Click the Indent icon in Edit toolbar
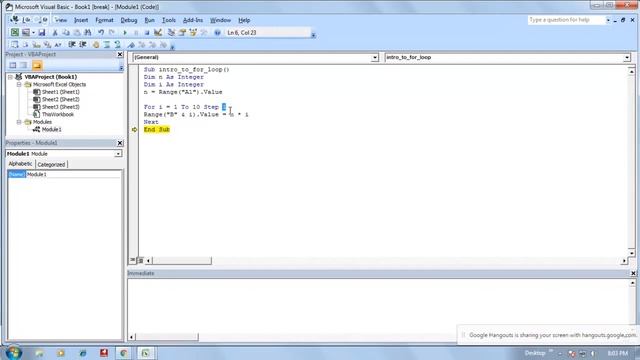This screenshot has width=640, height=360. [72, 45]
